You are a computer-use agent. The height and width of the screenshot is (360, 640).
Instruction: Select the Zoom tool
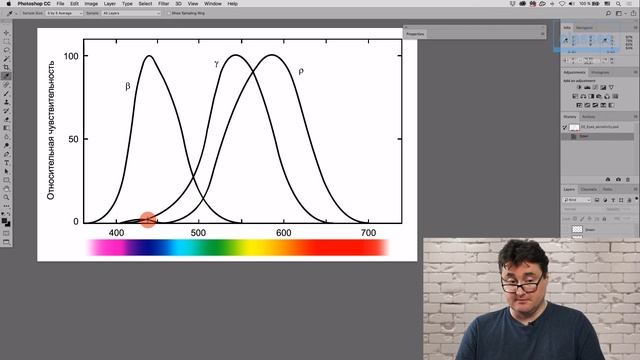pos(6,198)
